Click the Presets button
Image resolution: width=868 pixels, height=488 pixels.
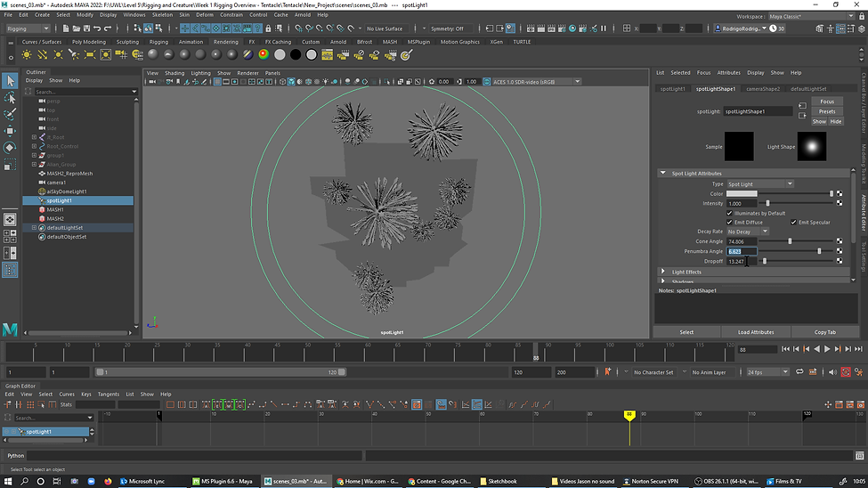(x=827, y=111)
